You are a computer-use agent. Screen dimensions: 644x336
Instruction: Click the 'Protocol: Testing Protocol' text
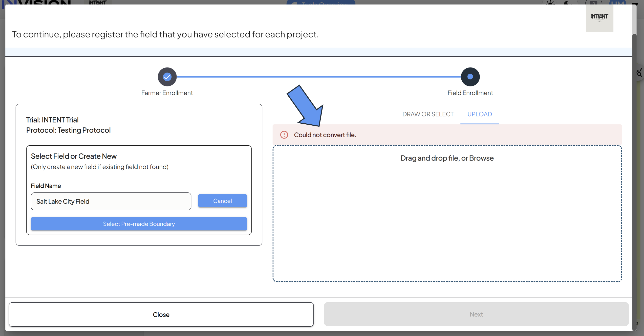[69, 130]
